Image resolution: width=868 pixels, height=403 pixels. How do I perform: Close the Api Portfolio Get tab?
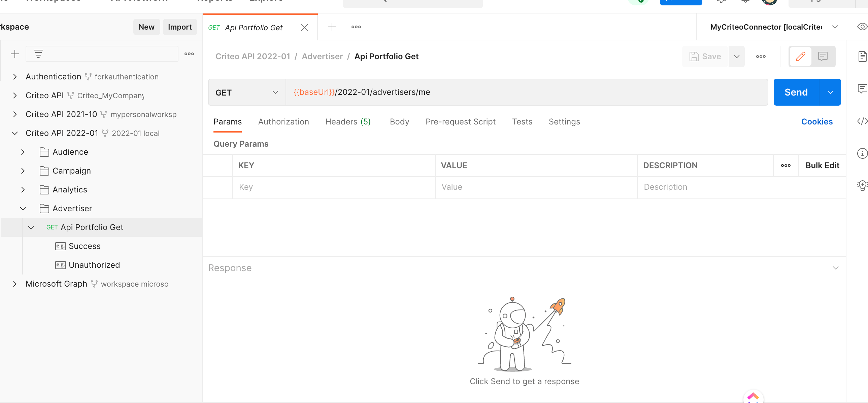point(304,27)
